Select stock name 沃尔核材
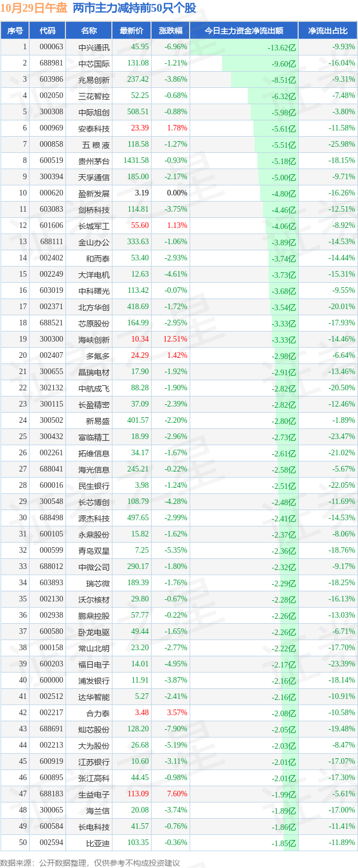This screenshot has height=868, width=358. coord(94,599)
